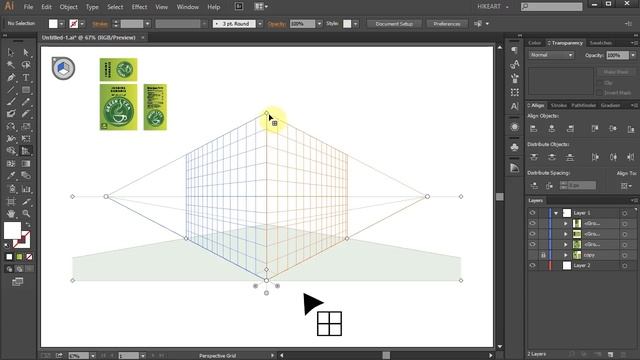Screen dimensions: 640x360
Task: Click the Preferences button
Action: tap(447, 24)
